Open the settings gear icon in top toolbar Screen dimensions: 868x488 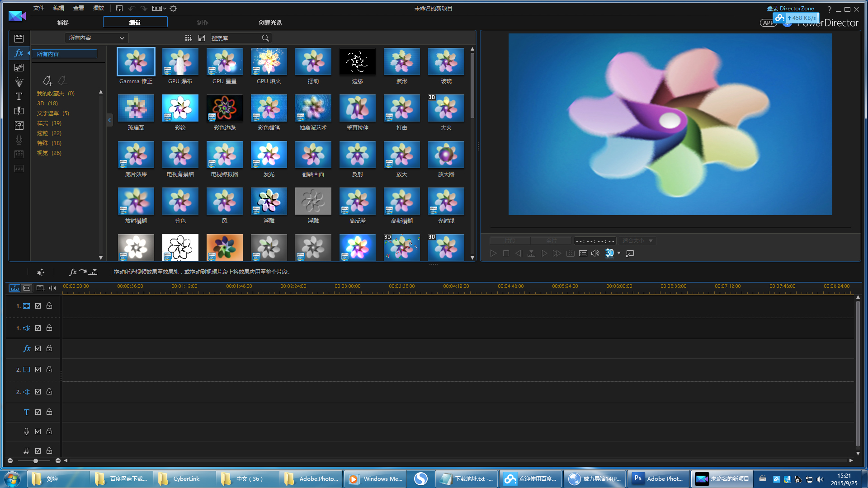(173, 8)
